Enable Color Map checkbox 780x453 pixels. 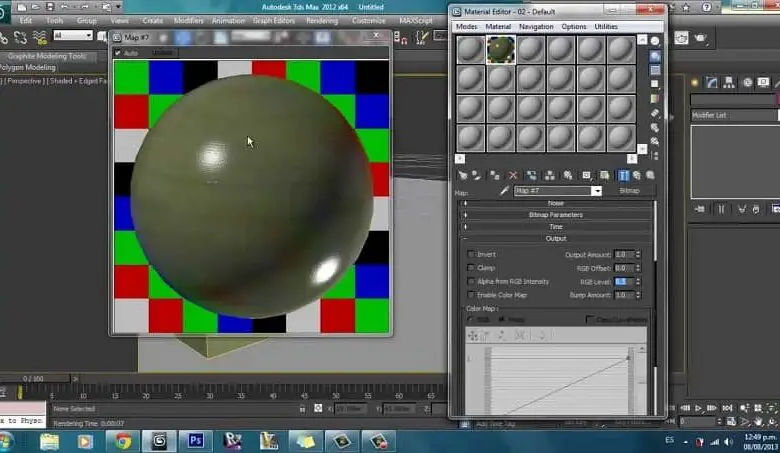click(471, 295)
